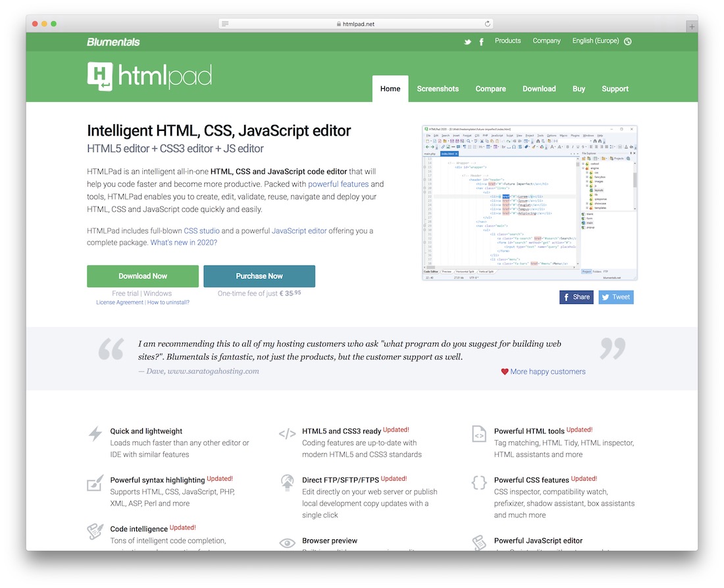Click the Free trial | Windows text
The width and height of the screenshot is (724, 588).
142,293
